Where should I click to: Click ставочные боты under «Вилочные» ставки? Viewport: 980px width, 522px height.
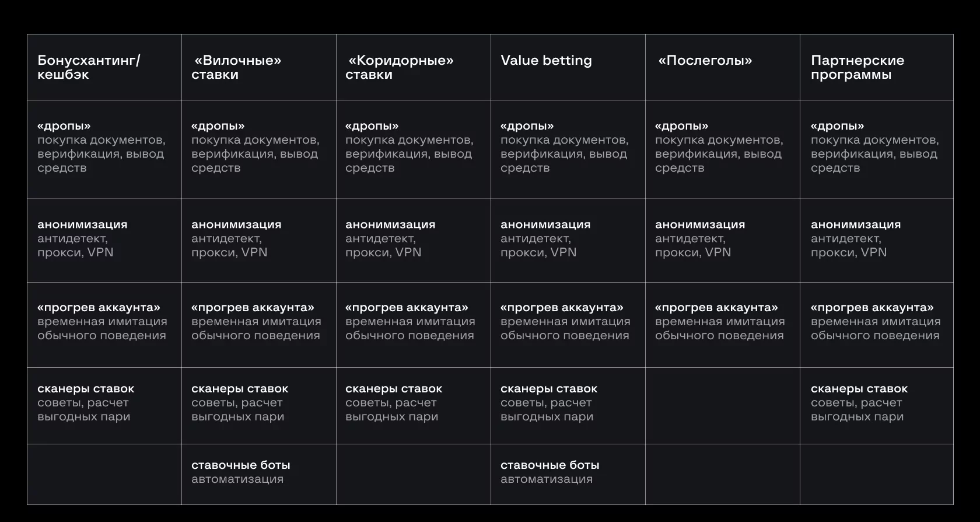point(240,472)
